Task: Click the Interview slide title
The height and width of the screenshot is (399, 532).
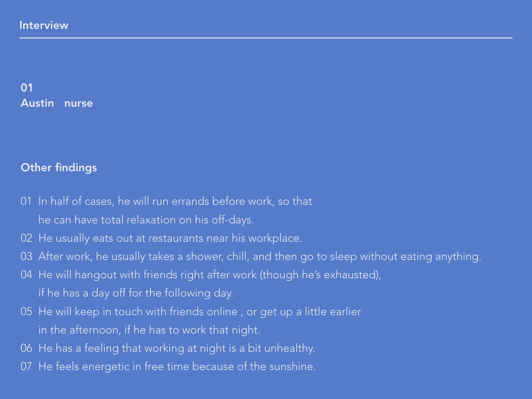Action: click(x=44, y=25)
